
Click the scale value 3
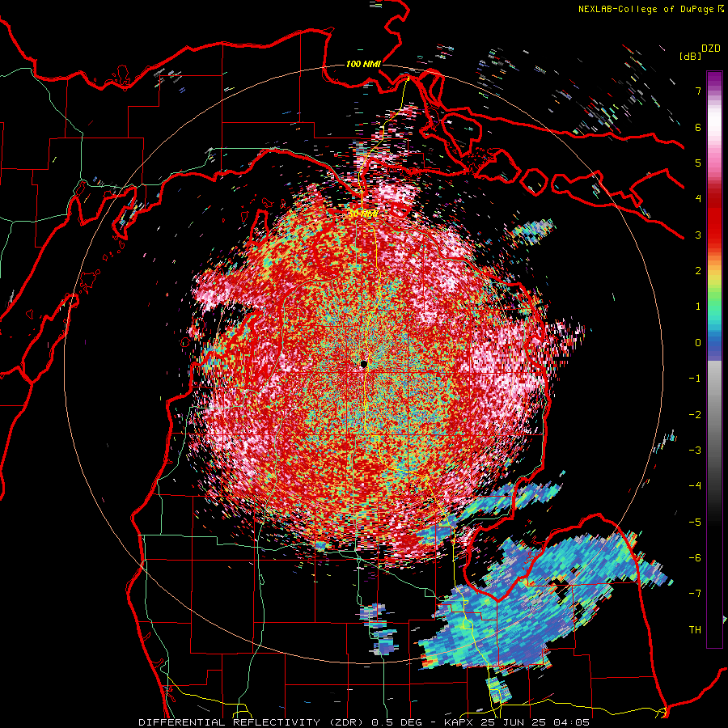pos(698,235)
